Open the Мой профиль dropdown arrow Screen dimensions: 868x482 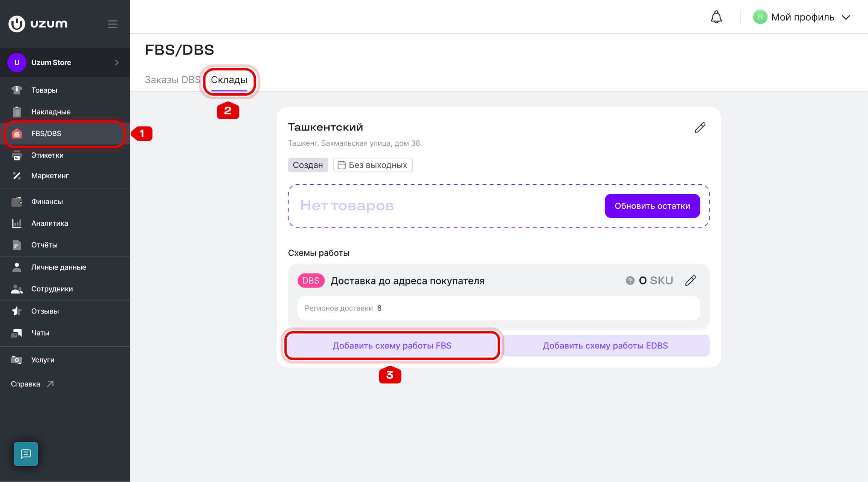(x=846, y=17)
